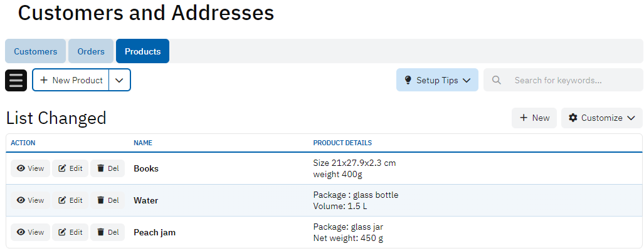The height and width of the screenshot is (251, 644).
Task: Open the Setup Tips dropdown
Action: 437,80
